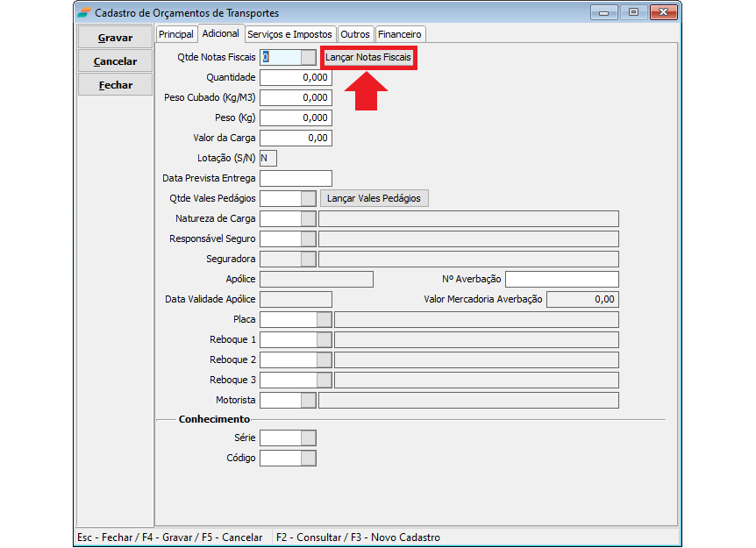This screenshot has height=548, width=756.
Task: Open lookup button beside Motorista field
Action: [308, 400]
